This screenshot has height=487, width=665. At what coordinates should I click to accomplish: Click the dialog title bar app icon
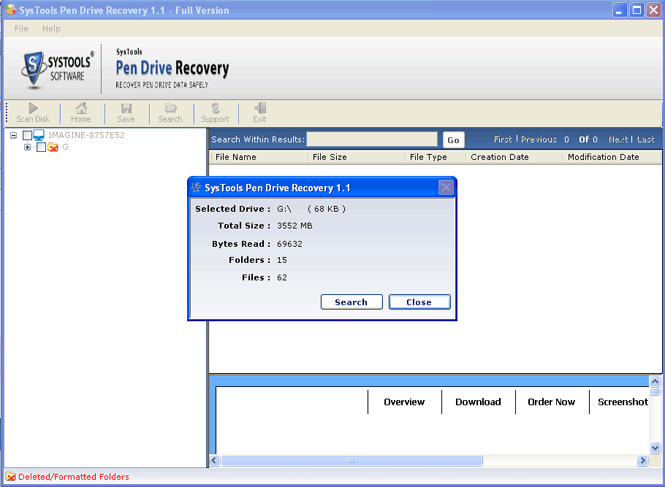click(196, 187)
